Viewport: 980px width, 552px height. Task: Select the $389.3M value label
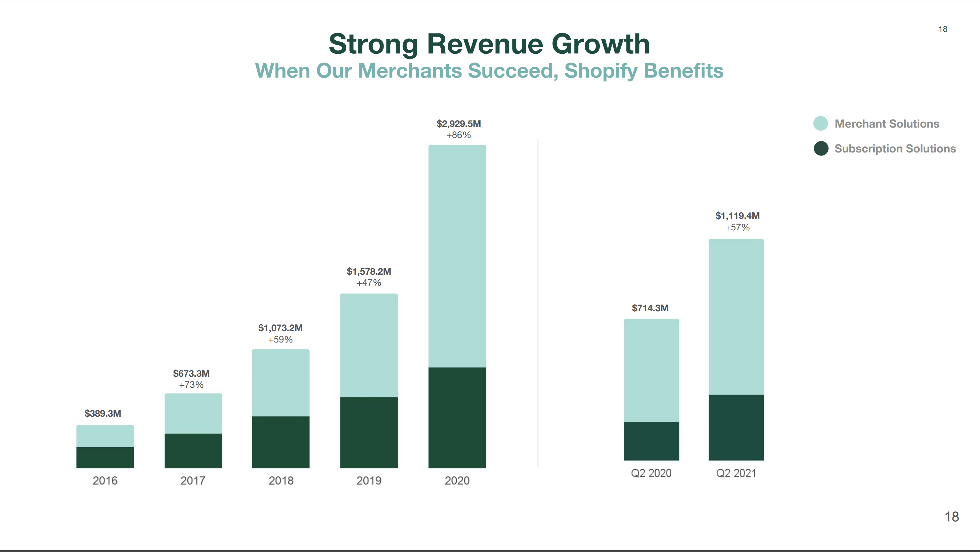click(103, 414)
